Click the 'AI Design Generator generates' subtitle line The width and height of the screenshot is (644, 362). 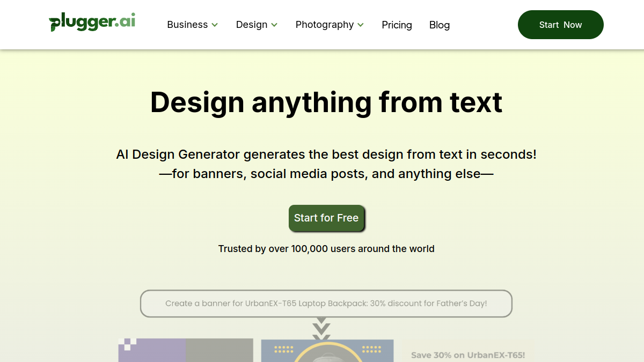(326, 154)
